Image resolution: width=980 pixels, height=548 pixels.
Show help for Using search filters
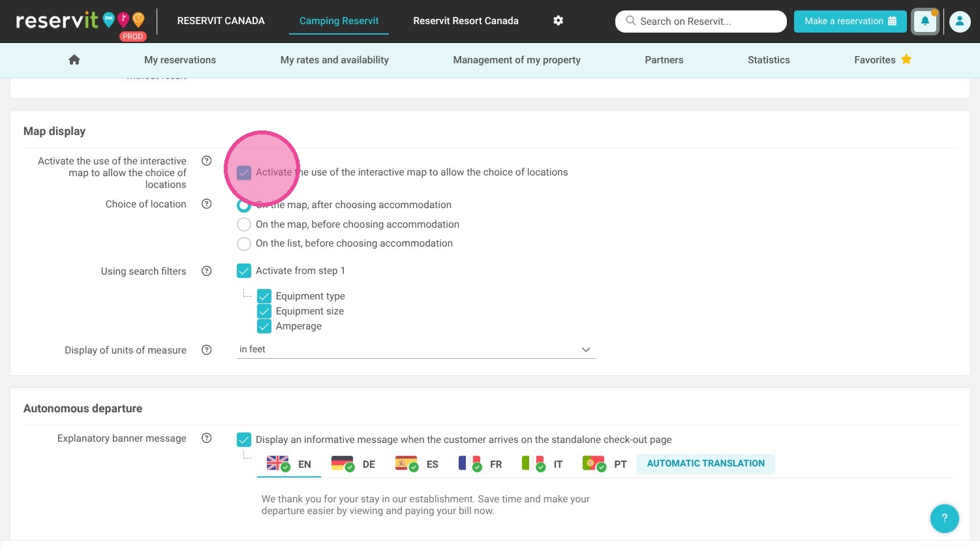(206, 271)
